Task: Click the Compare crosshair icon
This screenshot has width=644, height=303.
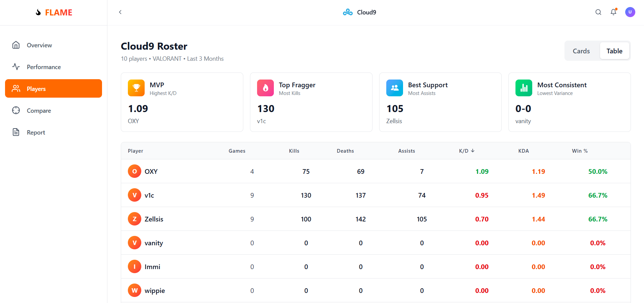Action: point(16,110)
